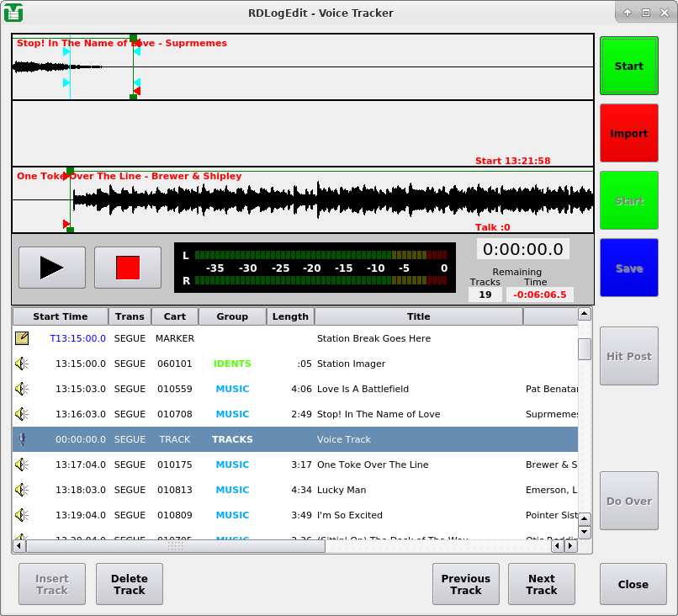Click the RDLogEdit application icon in title bar
Image resolution: width=678 pixels, height=616 pixels.
(13, 13)
